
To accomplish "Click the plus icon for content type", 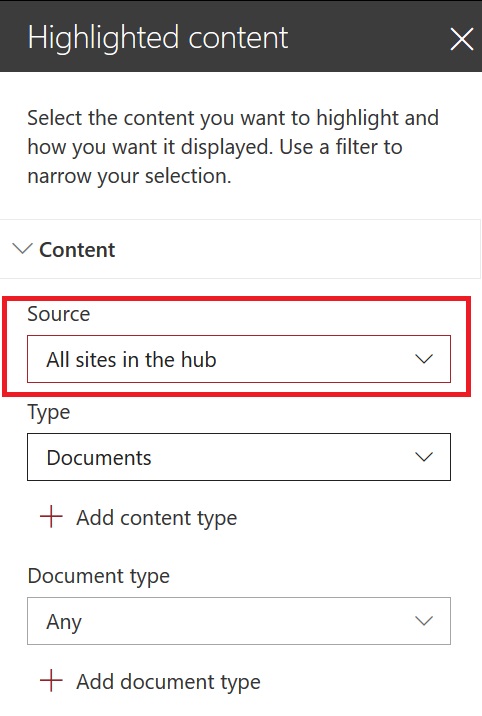I will coord(51,516).
